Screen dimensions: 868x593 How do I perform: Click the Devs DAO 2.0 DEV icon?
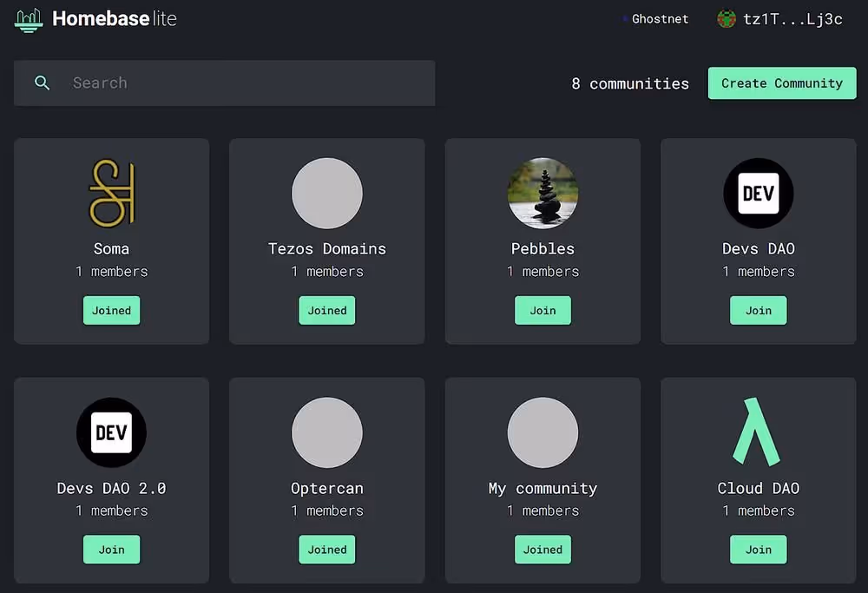point(111,432)
